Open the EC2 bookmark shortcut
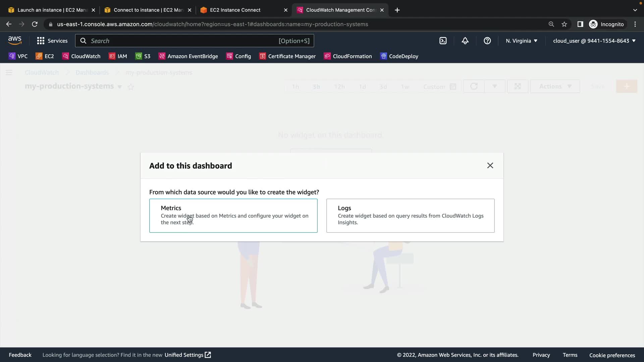The image size is (644, 362). 45,56
